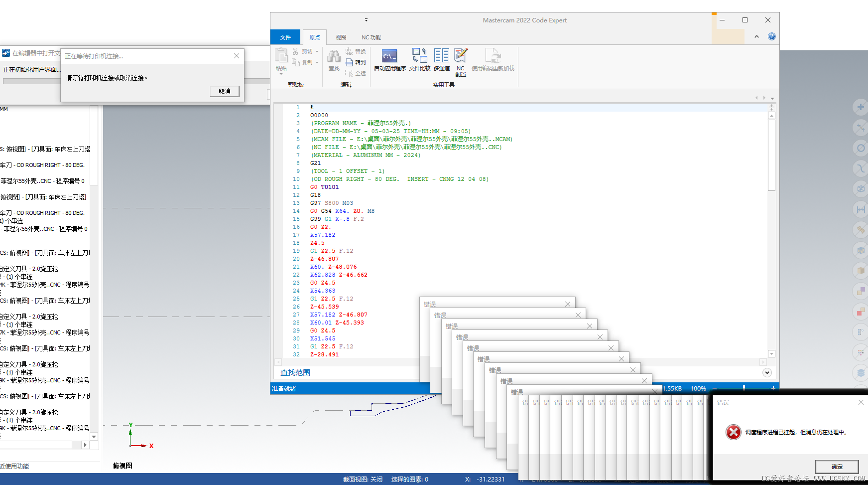Switch to the NC 功能 ribbon tab
868x485 pixels.
pos(371,37)
